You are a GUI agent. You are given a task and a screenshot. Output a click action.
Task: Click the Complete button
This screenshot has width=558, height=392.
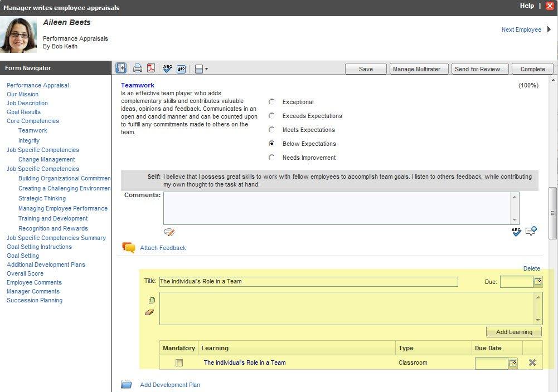coord(533,69)
